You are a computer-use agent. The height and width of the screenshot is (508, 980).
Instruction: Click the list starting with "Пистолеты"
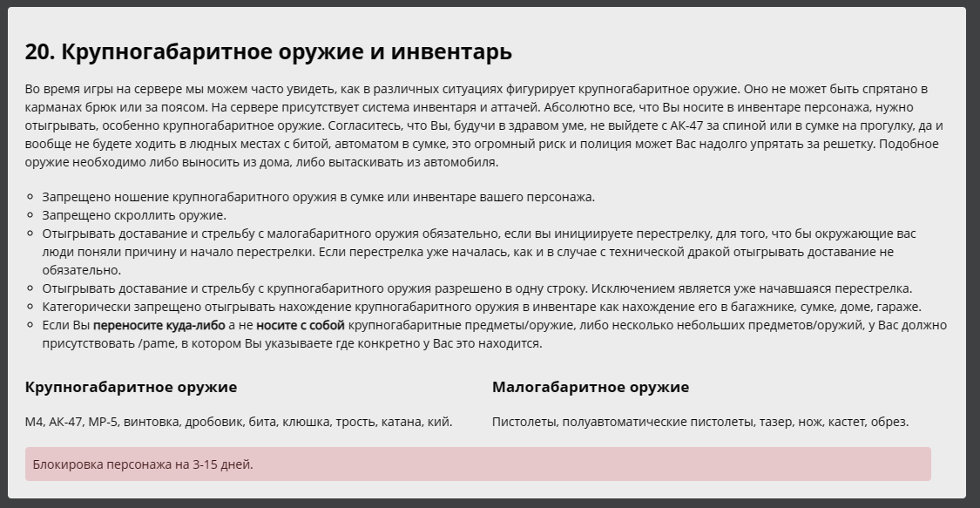[x=700, y=422]
